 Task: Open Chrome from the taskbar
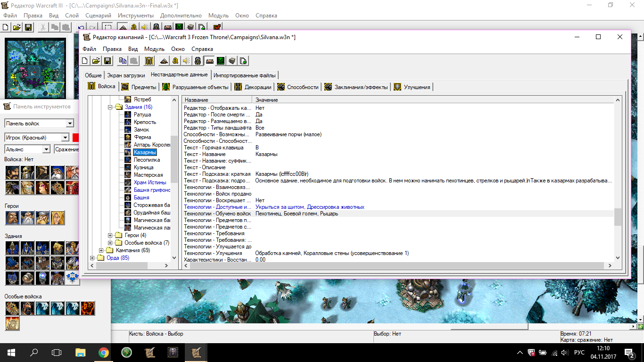104,352
